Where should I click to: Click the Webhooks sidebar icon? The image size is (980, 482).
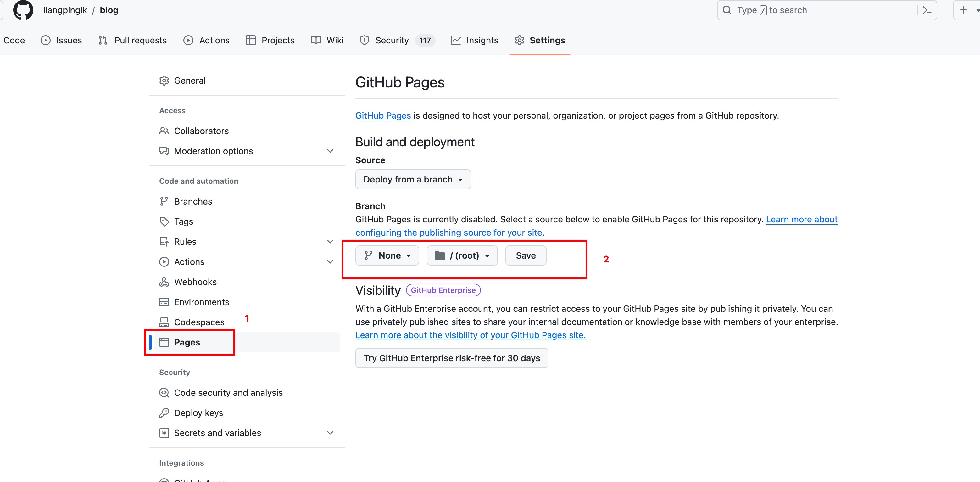[x=164, y=282]
